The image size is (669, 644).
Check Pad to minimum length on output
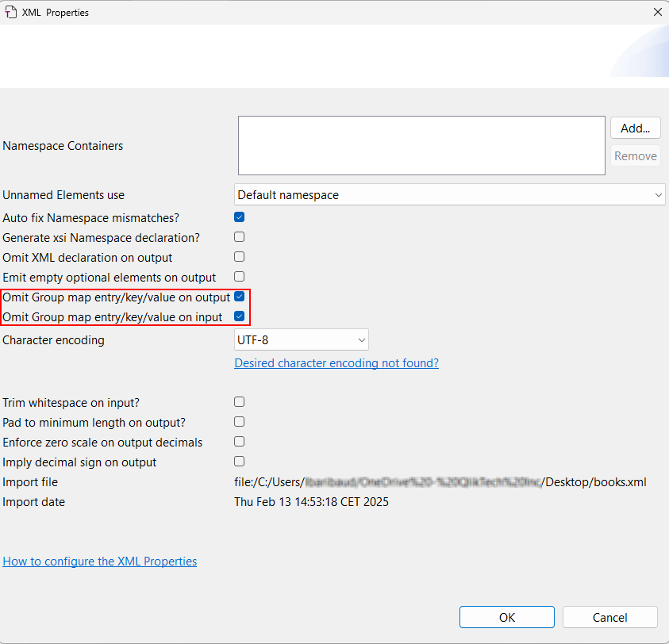pyautogui.click(x=239, y=421)
